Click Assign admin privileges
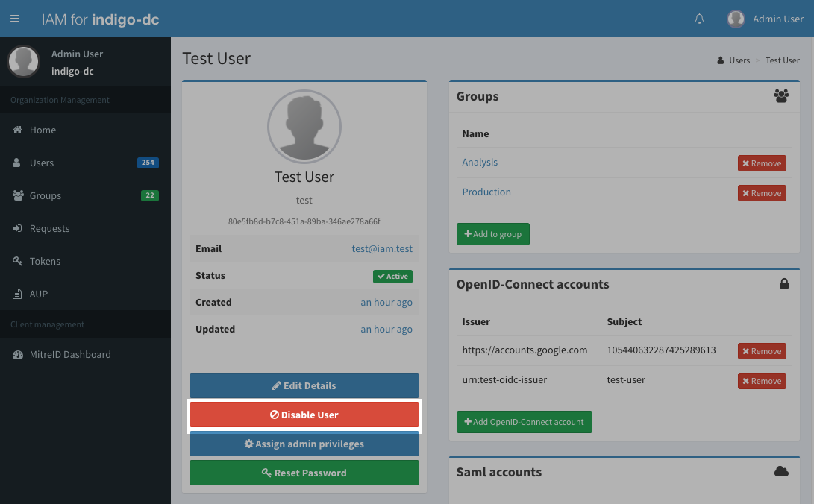This screenshot has height=504, width=814. coord(304,444)
